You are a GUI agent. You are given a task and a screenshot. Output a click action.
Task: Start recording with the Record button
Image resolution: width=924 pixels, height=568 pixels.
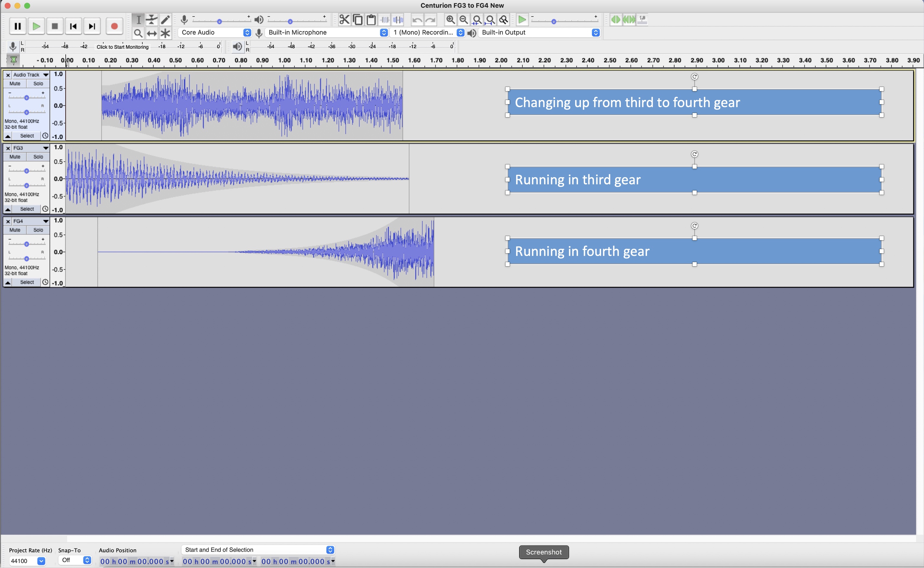point(114,26)
